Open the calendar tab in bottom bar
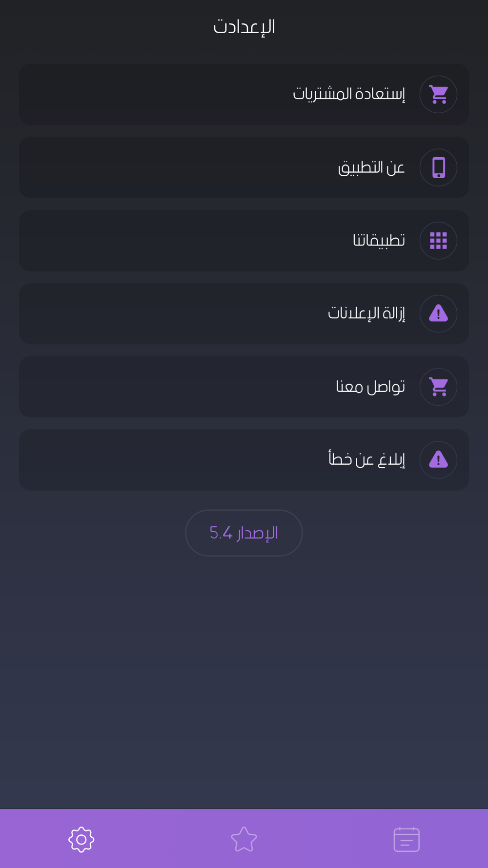The width and height of the screenshot is (488, 868). point(407,840)
